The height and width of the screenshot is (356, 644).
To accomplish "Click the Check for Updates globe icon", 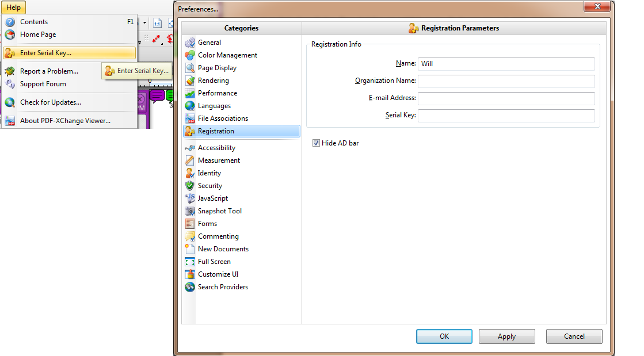I will pyautogui.click(x=10, y=102).
